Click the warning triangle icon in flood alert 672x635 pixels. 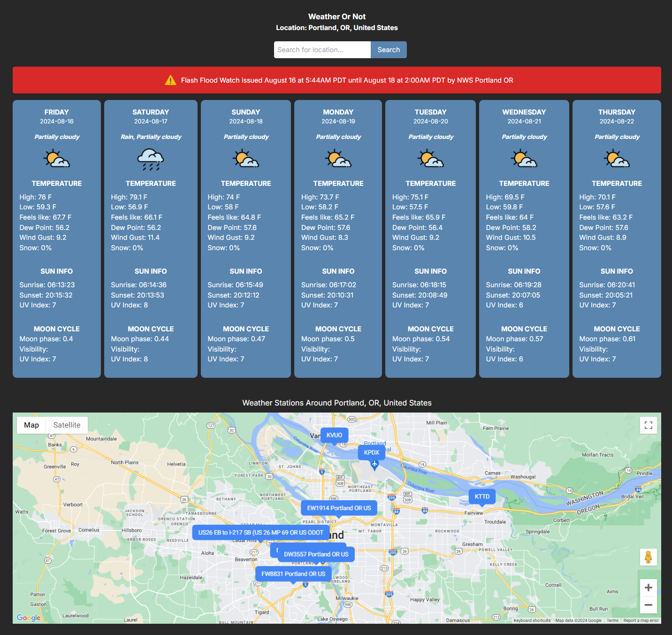170,80
